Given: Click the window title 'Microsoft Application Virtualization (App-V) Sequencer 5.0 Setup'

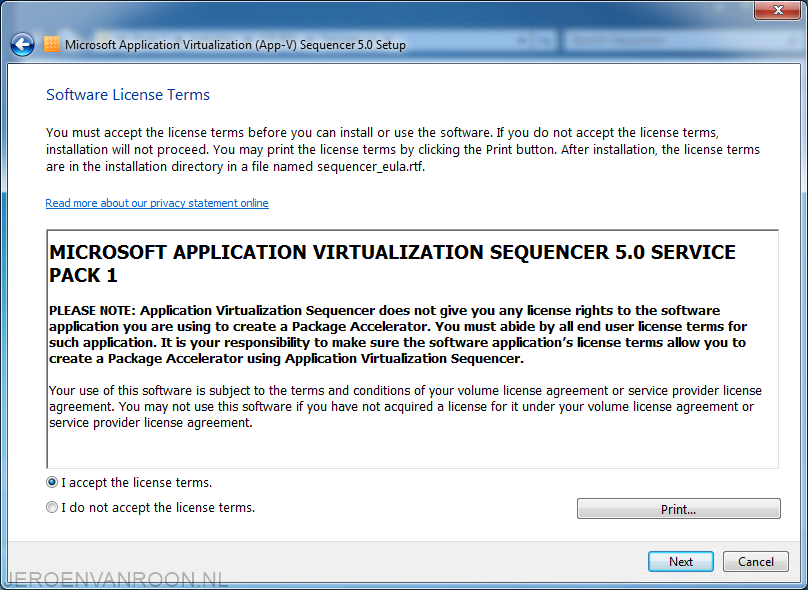Looking at the screenshot, I should tap(235, 45).
